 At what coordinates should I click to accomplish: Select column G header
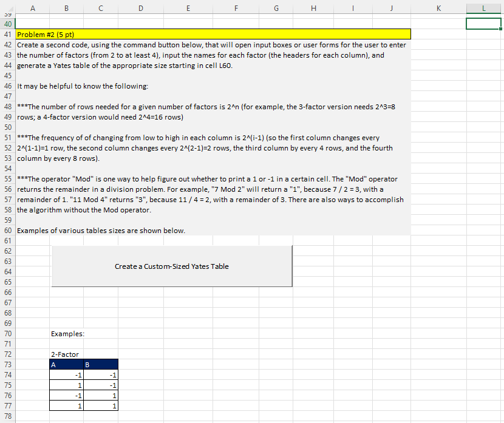(x=276, y=8)
